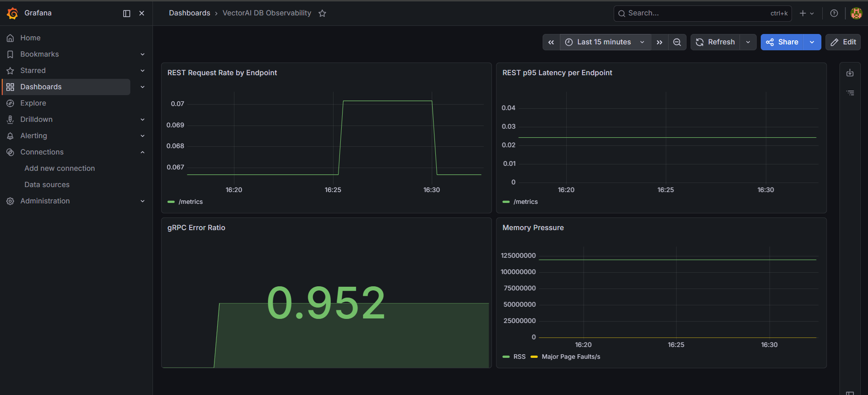Expand the Starred section chevron

click(x=143, y=71)
